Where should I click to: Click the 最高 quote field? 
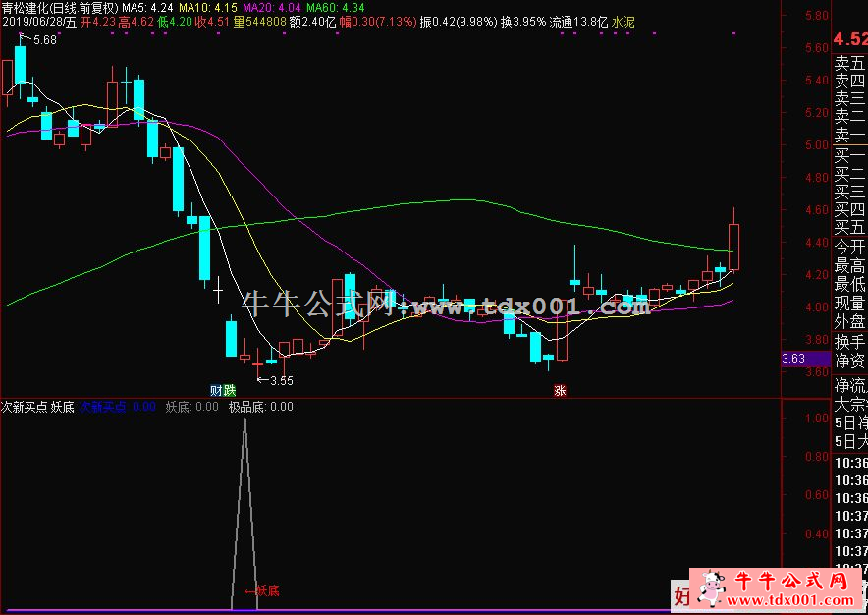(x=850, y=266)
